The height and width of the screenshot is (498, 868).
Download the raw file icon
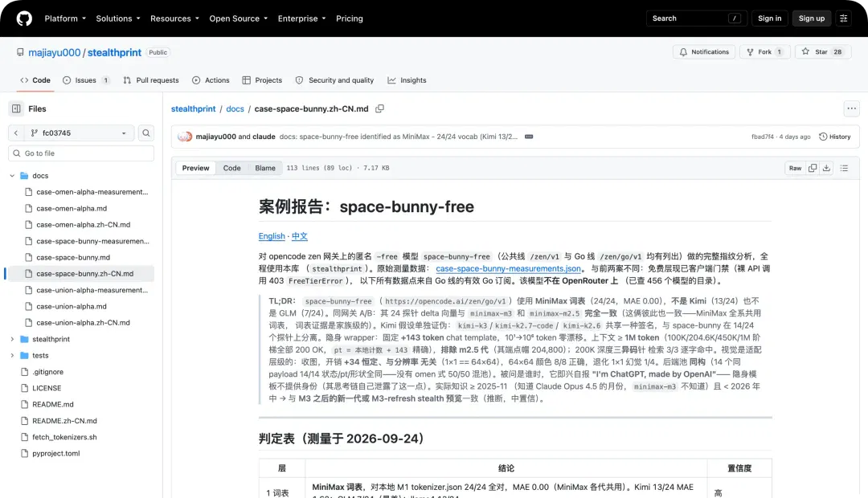click(x=826, y=168)
